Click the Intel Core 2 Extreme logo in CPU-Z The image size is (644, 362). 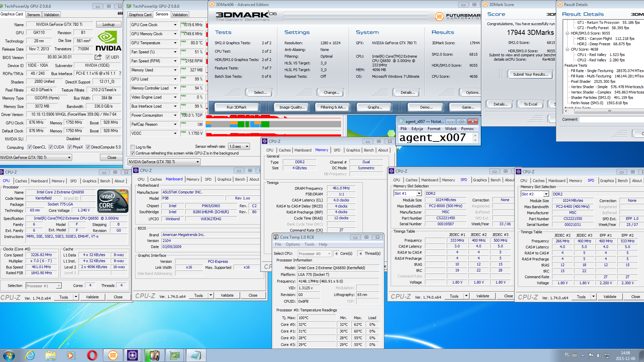click(x=113, y=201)
